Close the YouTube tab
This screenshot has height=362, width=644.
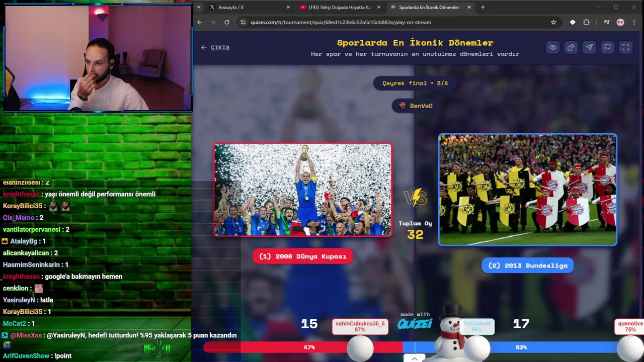point(379,7)
